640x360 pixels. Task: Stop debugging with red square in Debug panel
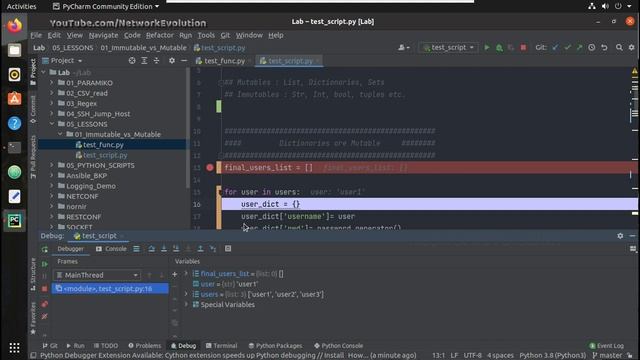tap(44, 289)
